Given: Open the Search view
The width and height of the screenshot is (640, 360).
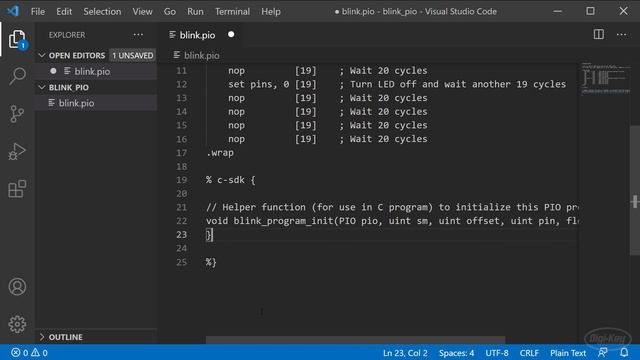Looking at the screenshot, I should 17,76.
